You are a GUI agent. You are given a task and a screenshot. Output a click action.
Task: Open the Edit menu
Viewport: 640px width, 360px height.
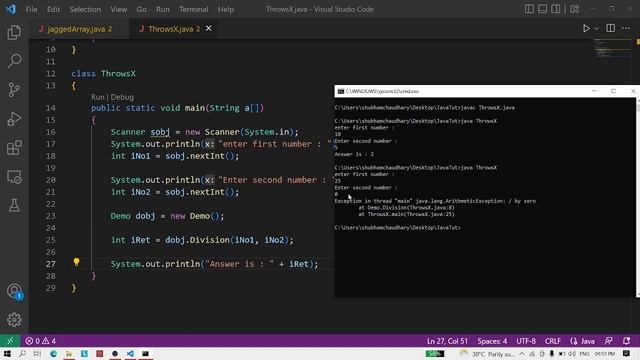(x=53, y=9)
